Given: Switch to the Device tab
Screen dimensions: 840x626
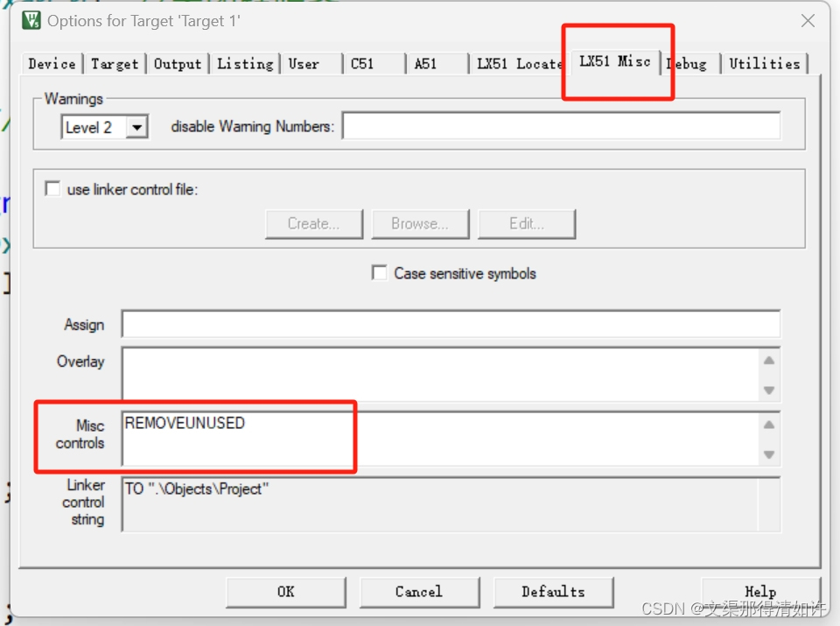Looking at the screenshot, I should tap(52, 64).
